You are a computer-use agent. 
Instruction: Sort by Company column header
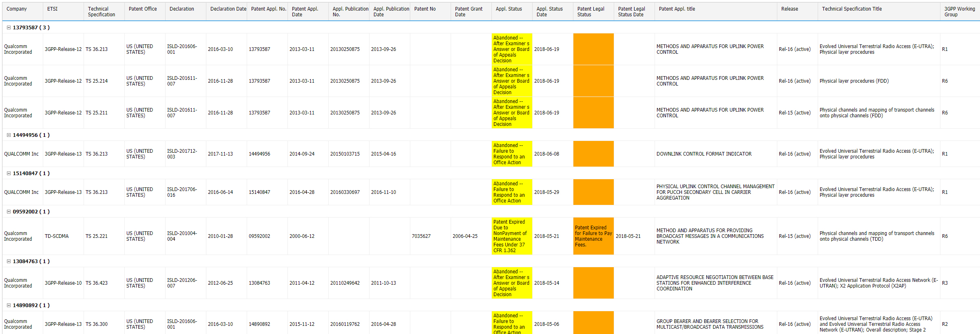tap(22, 11)
